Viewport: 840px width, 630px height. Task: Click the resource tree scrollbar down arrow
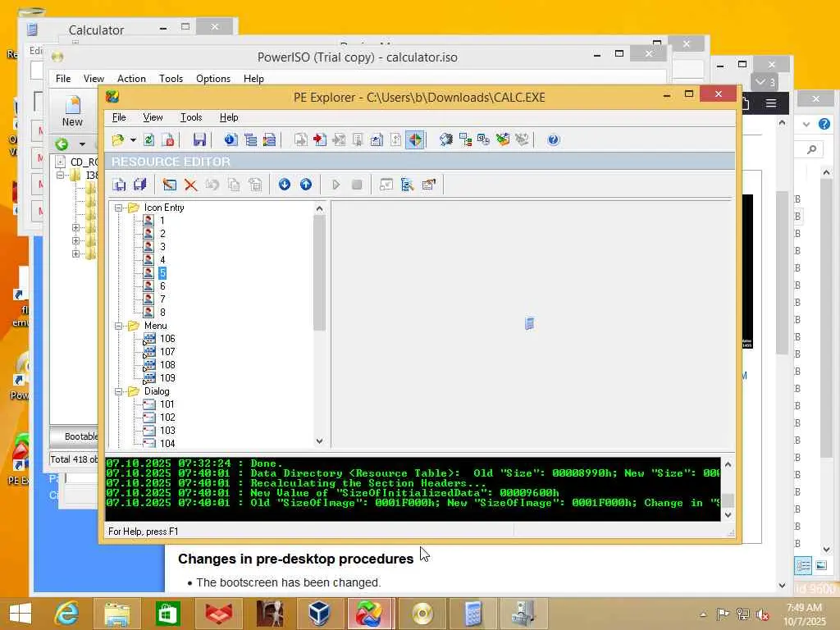[319, 441]
